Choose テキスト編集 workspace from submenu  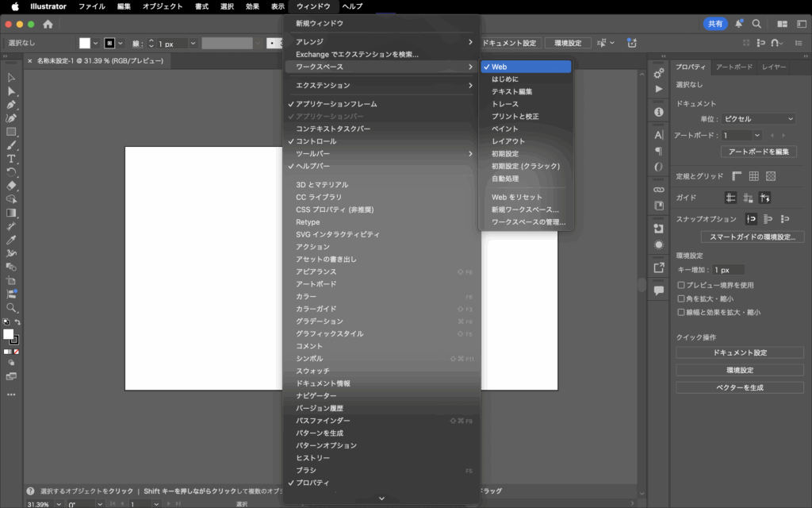click(x=511, y=92)
